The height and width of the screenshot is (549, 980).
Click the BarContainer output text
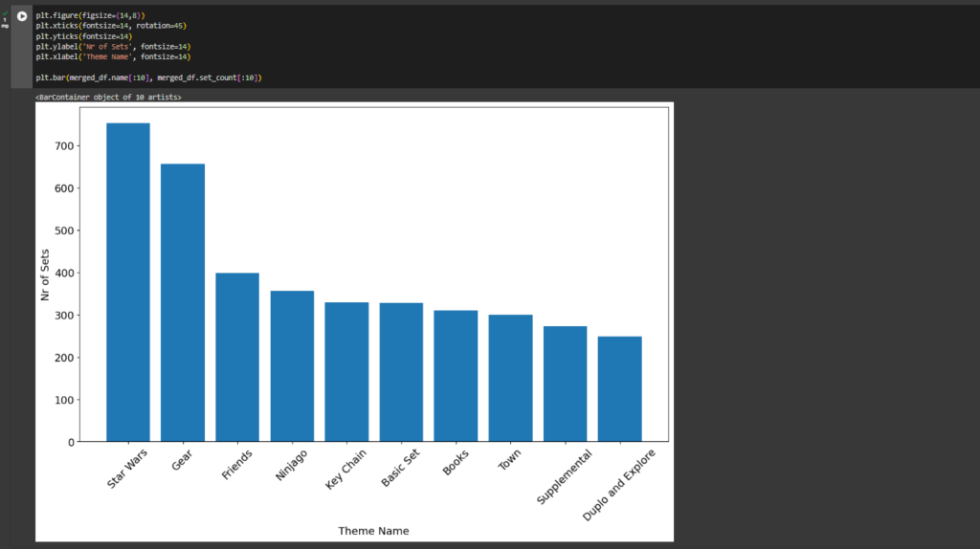108,98
